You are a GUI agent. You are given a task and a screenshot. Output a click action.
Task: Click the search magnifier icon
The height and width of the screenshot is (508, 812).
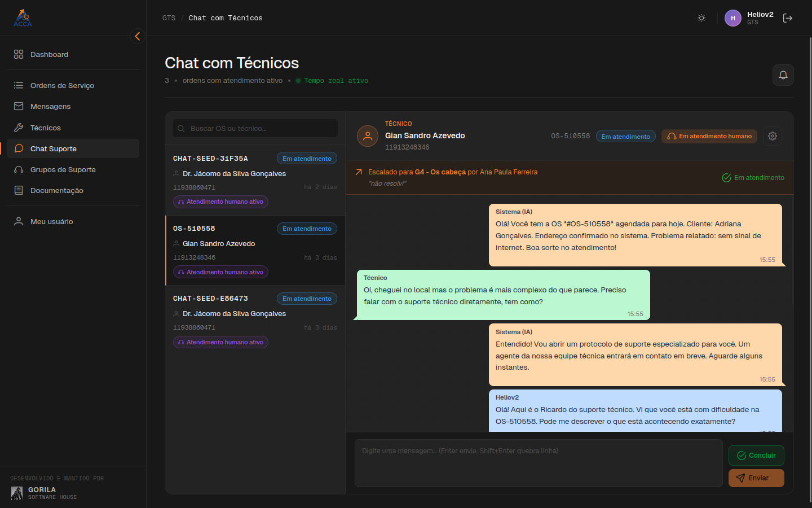pyautogui.click(x=181, y=128)
